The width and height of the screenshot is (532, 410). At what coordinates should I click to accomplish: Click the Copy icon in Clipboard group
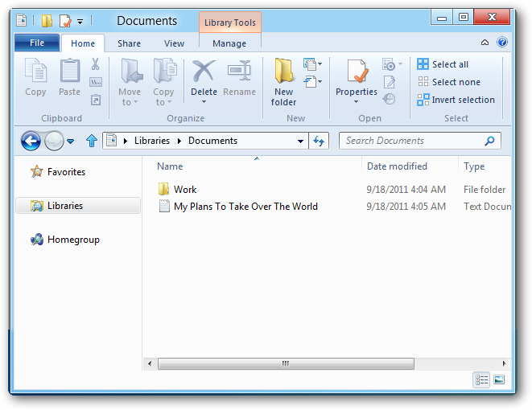pos(35,71)
